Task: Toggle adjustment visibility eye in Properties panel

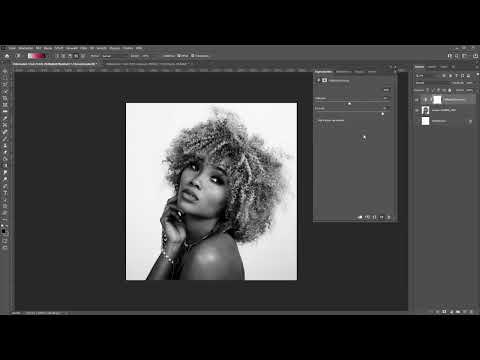Action: click(x=382, y=217)
